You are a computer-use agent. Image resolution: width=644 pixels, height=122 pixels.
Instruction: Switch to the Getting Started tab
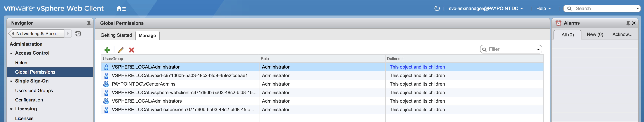point(116,35)
